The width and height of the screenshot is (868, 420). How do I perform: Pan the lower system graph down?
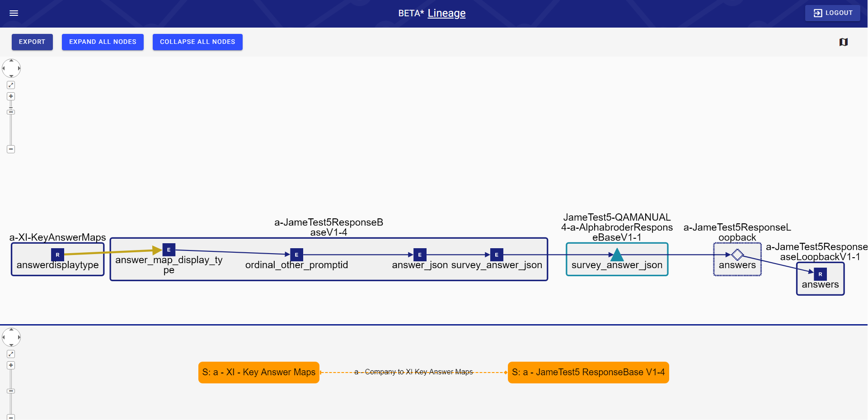pyautogui.click(x=11, y=345)
